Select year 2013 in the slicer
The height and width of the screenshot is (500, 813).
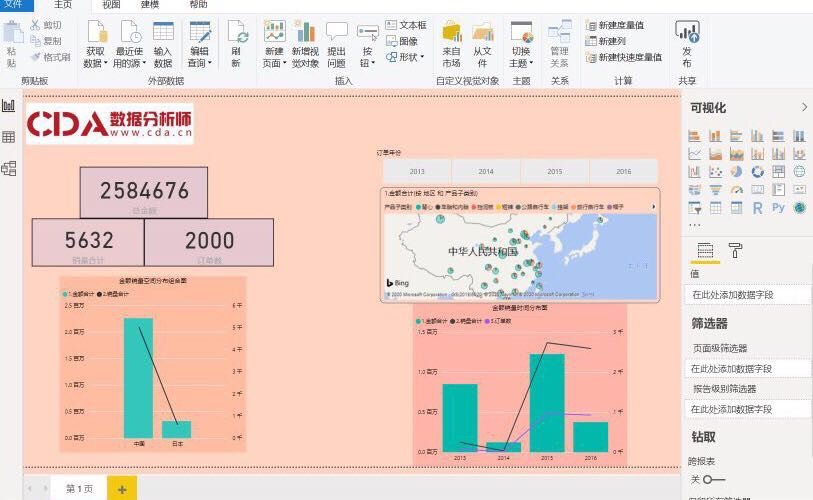tap(417, 171)
